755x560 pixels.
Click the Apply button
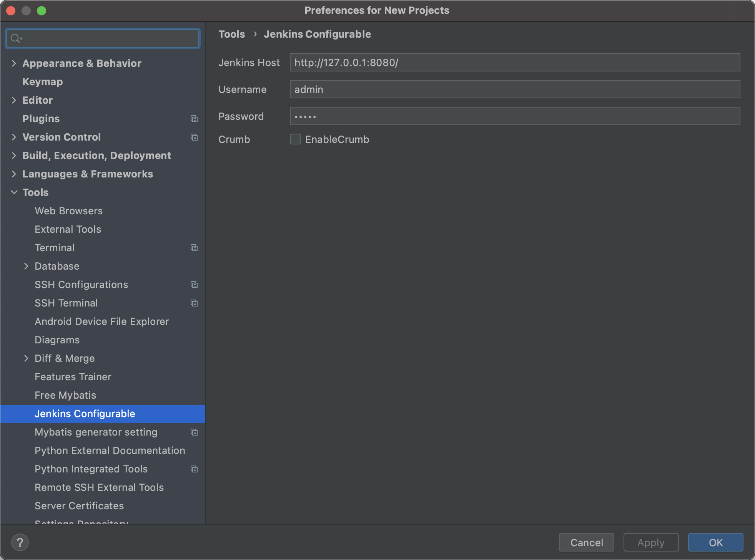(651, 542)
